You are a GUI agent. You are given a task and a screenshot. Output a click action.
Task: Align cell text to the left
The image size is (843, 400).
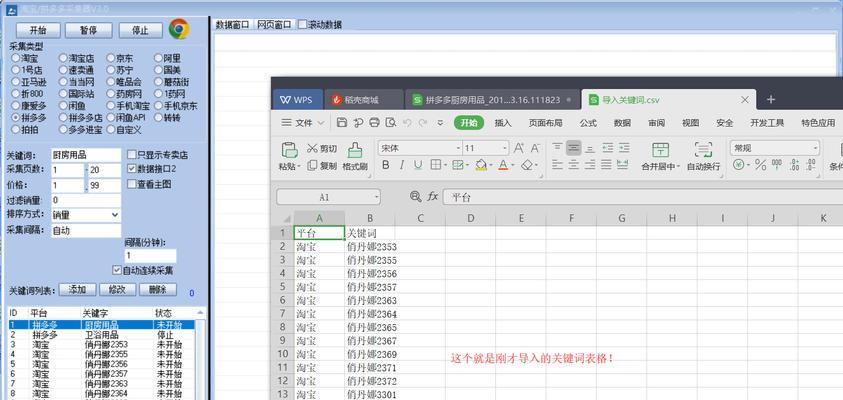coord(558,165)
